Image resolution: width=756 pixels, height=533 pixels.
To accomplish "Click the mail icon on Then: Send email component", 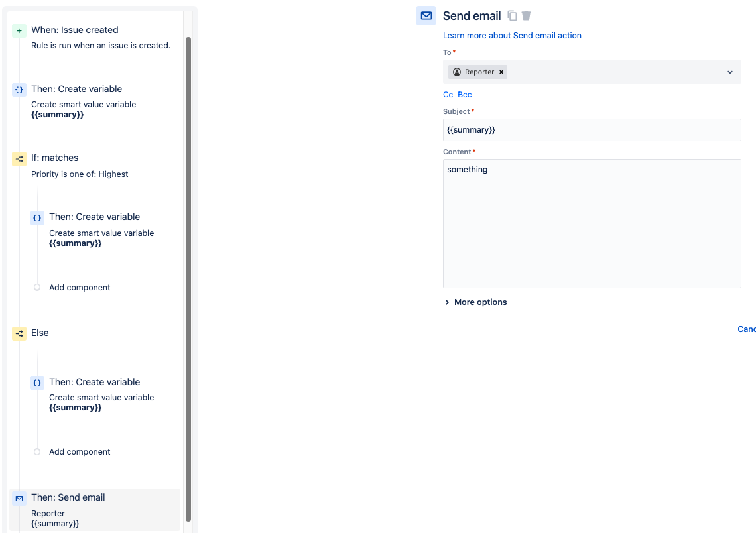I will coord(18,497).
